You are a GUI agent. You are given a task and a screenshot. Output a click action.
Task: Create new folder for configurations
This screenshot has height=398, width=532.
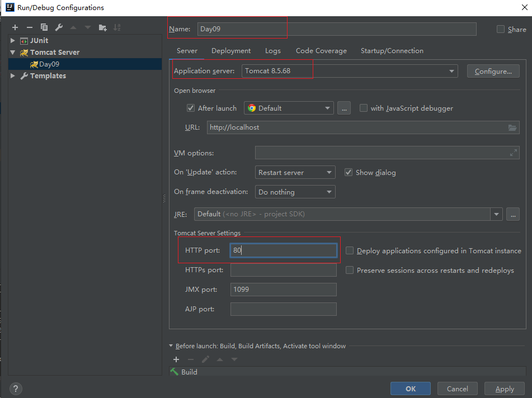coord(102,27)
